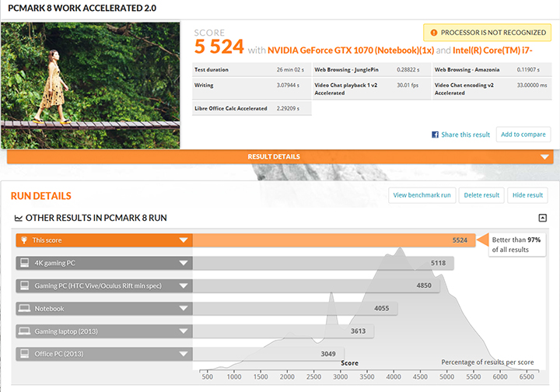The height and width of the screenshot is (392, 560).
Task: Click the Writing 3.07944 s value
Action: coord(288,86)
